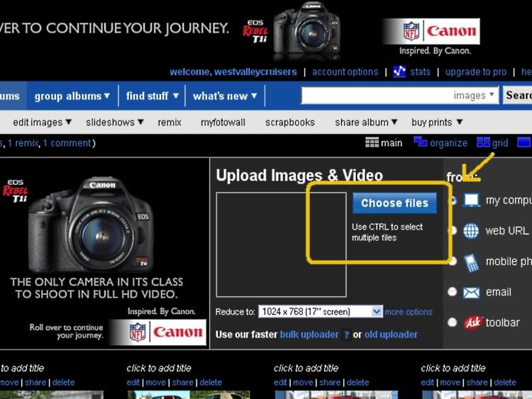Click the web URL globe icon
The width and height of the screenshot is (532, 399).
tap(471, 231)
